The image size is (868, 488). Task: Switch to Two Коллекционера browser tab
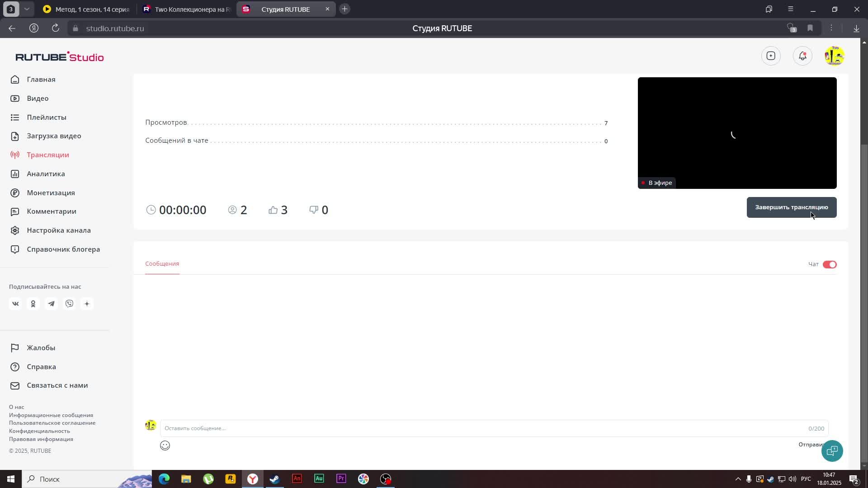(x=186, y=9)
